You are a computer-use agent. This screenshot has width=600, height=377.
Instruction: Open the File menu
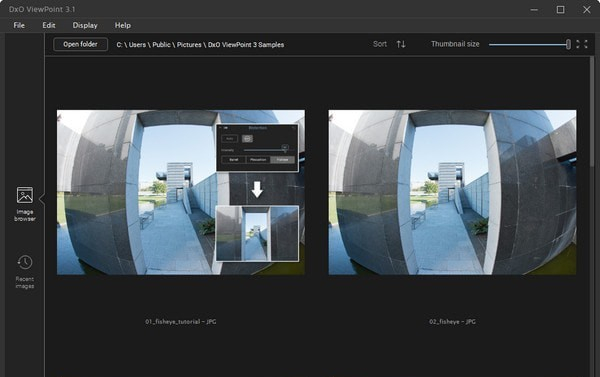[x=19, y=25]
